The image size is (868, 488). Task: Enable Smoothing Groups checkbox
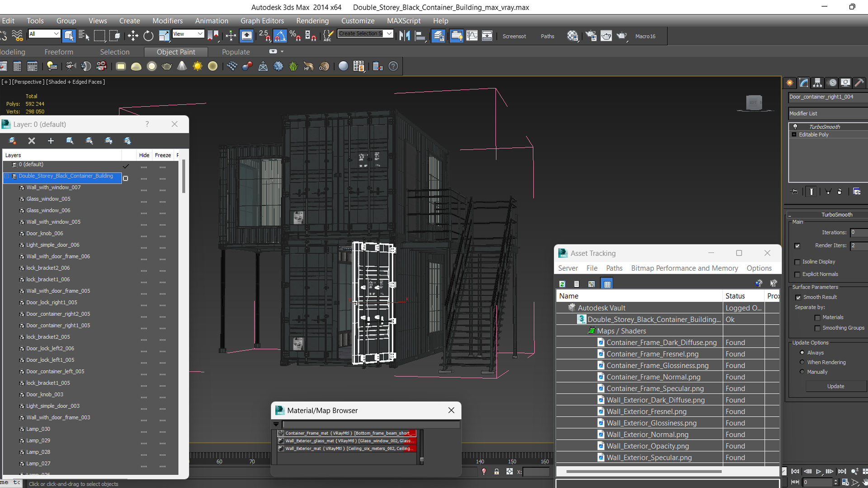(x=817, y=328)
